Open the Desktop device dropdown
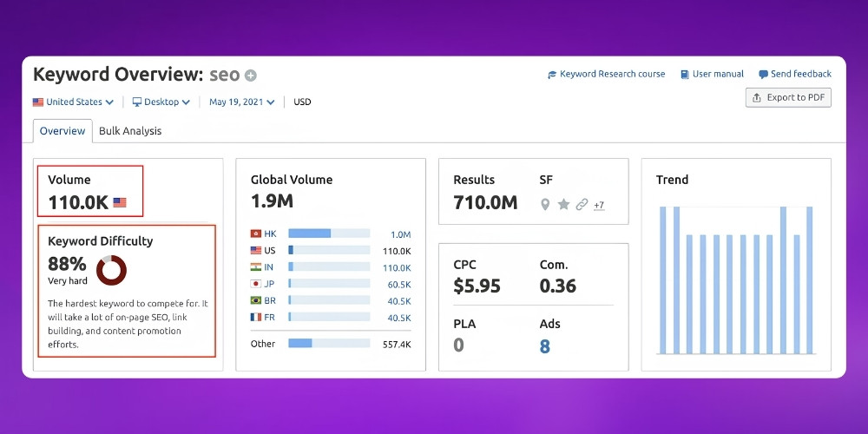The width and height of the screenshot is (868, 434). [161, 102]
